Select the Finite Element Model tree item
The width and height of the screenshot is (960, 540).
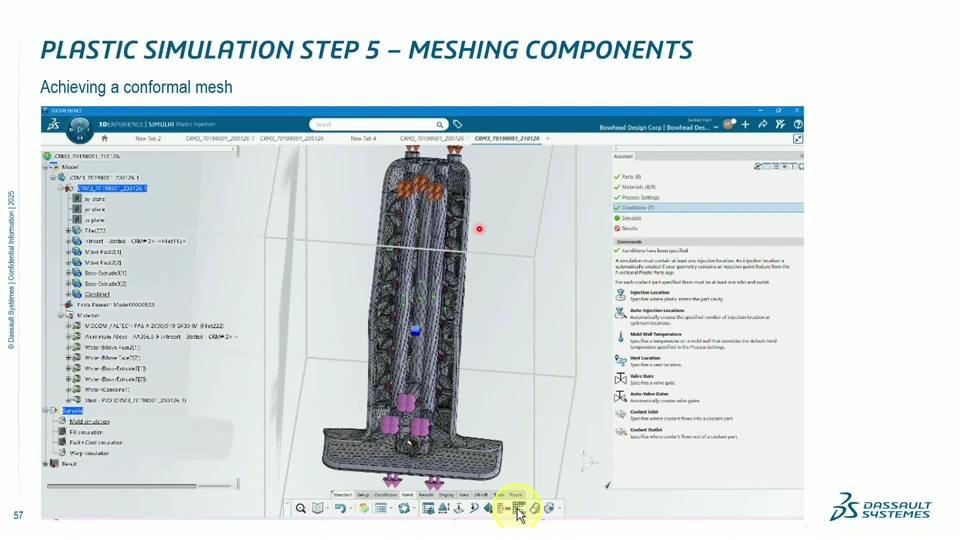coord(116,305)
